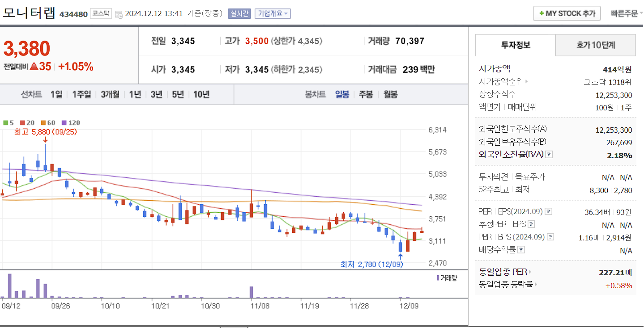Click help icon next to 추정PER EPS

click(531, 224)
